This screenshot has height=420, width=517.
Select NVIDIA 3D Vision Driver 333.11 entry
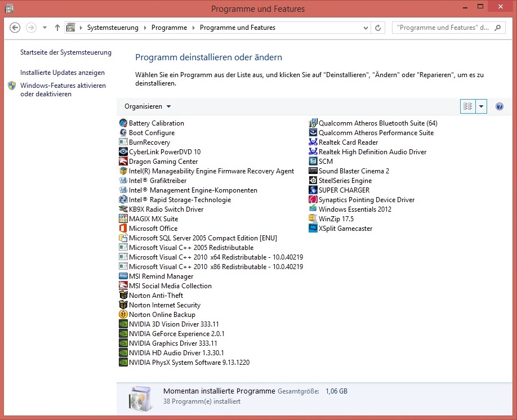169,324
